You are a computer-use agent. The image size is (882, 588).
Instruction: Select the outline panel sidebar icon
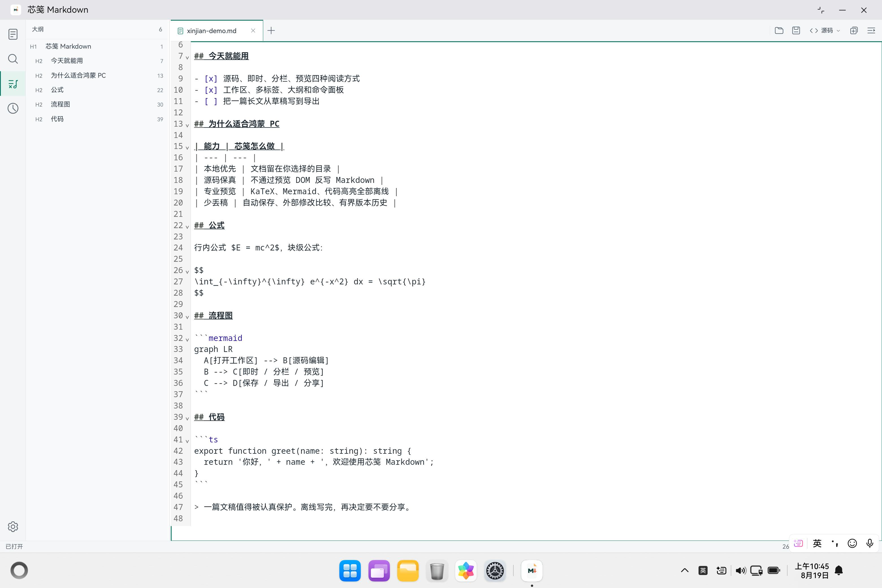click(x=13, y=84)
